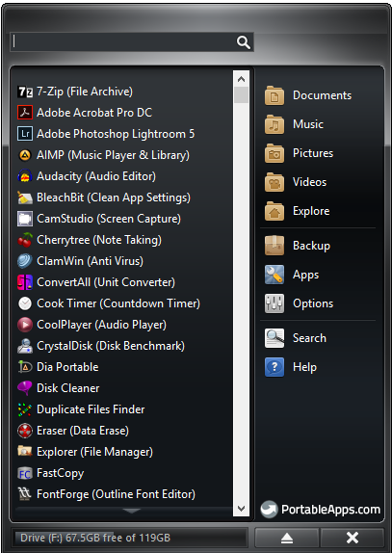Select "ClamWin (Anti Virus)" text
The width and height of the screenshot is (392, 553).
[90, 261]
